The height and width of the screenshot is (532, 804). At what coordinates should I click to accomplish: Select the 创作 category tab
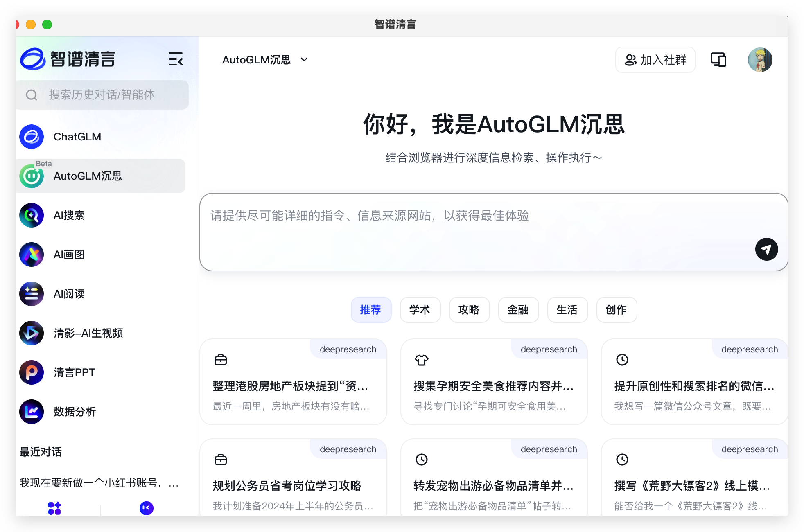[x=617, y=310]
